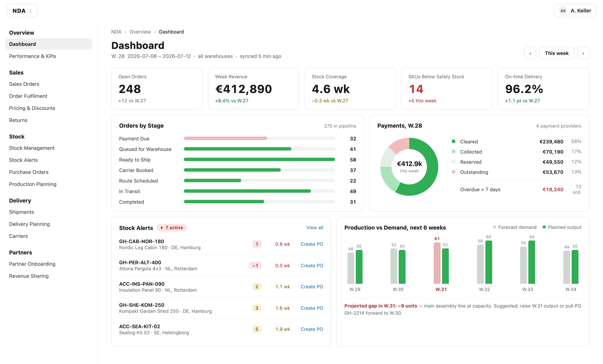Select the Stock Coverage card
The height and width of the screenshot is (364, 603).
click(x=350, y=88)
